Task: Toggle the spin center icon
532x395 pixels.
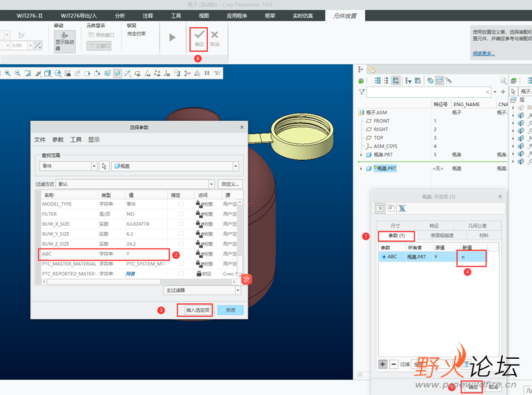Action: click(x=187, y=73)
